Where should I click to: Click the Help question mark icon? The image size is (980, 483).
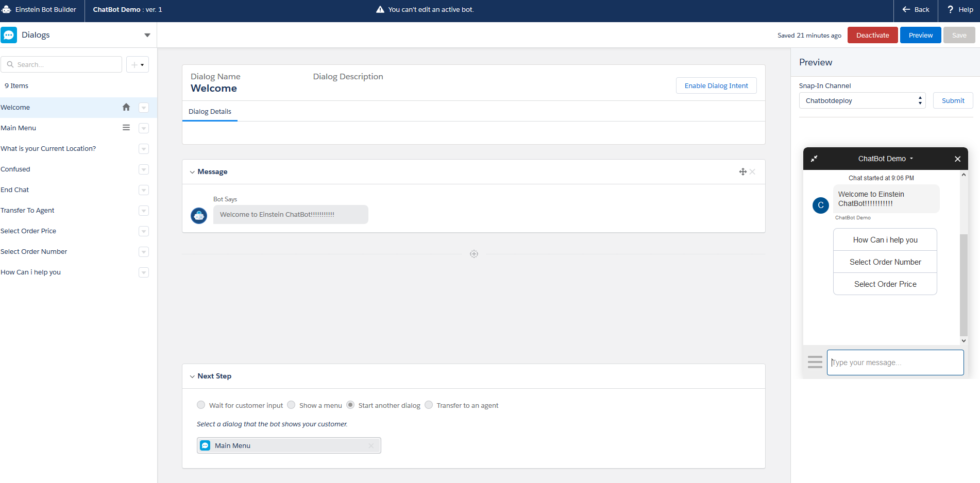coord(951,9)
